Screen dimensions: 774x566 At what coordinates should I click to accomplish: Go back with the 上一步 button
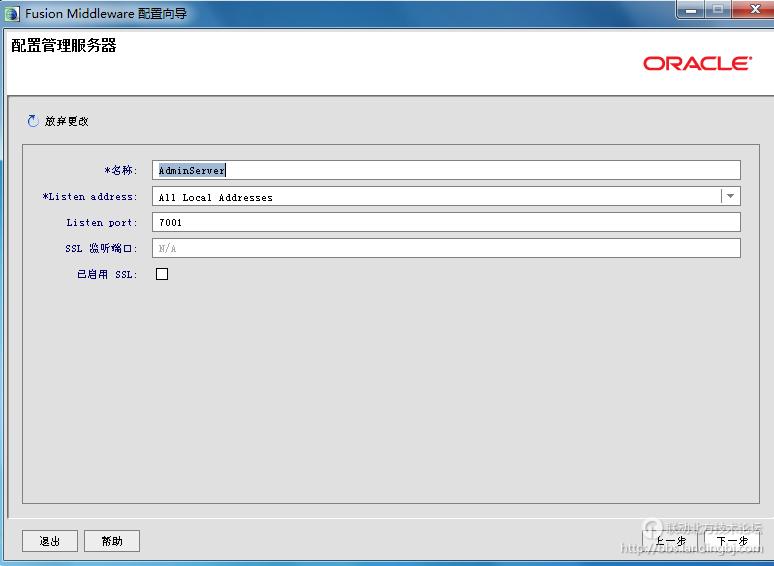(x=670, y=541)
